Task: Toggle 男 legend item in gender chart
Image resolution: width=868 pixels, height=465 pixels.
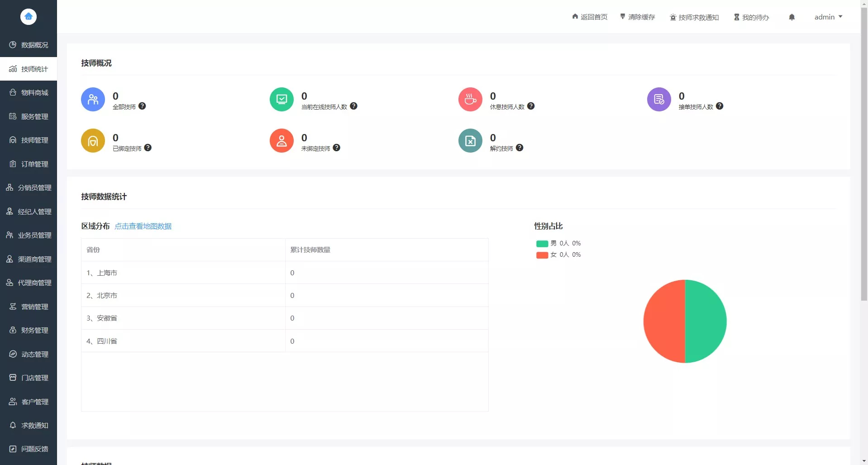Action: point(558,244)
